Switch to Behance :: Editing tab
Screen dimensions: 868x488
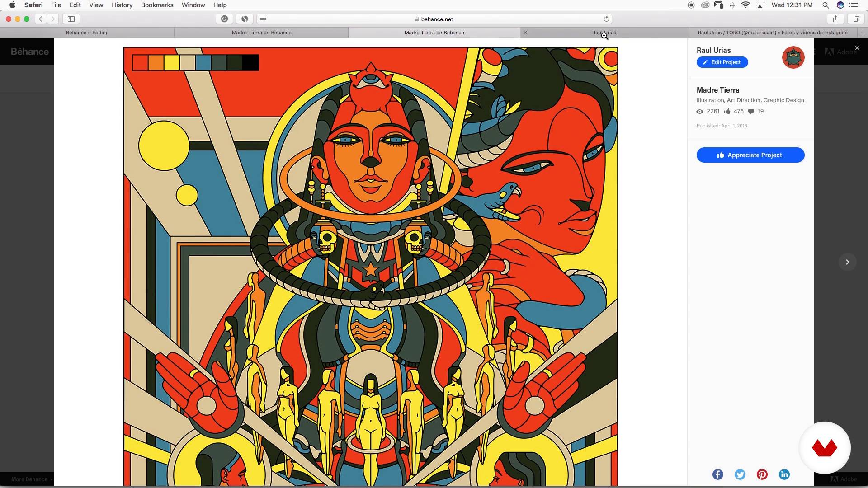coord(87,33)
